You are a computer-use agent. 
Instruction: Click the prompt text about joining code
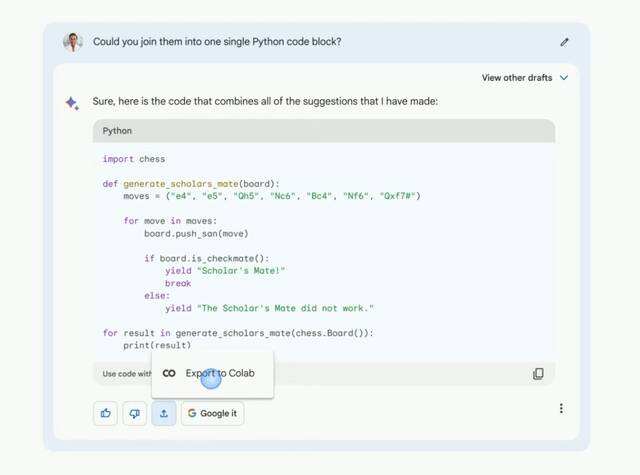(217, 42)
